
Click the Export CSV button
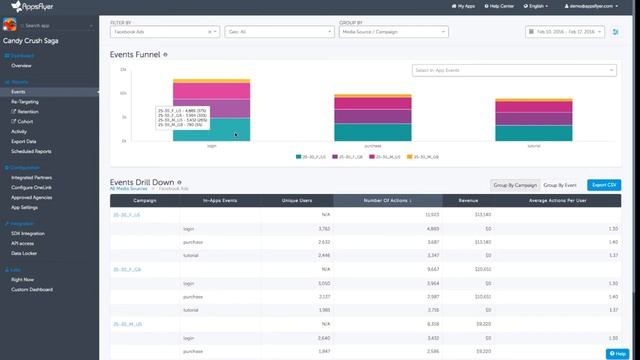pyautogui.click(x=604, y=185)
